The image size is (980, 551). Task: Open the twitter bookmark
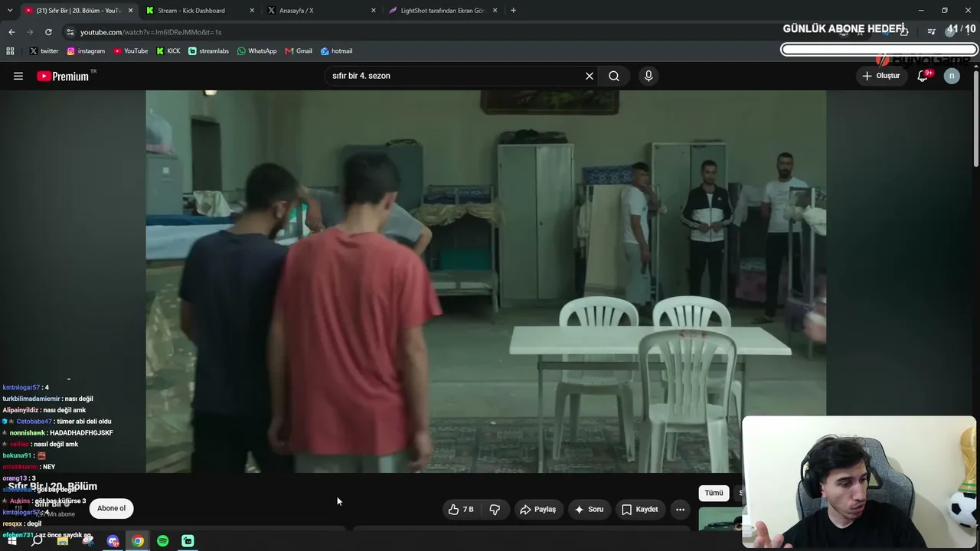click(44, 51)
